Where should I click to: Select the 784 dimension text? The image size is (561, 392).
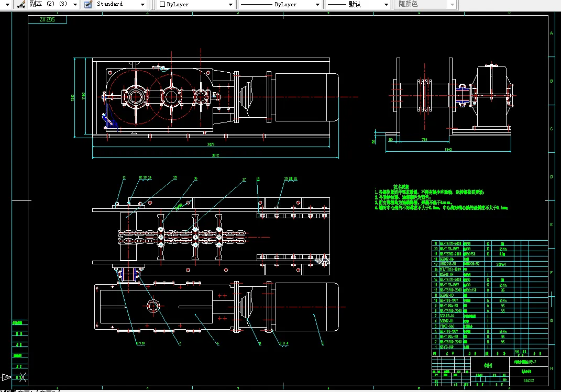(424, 139)
